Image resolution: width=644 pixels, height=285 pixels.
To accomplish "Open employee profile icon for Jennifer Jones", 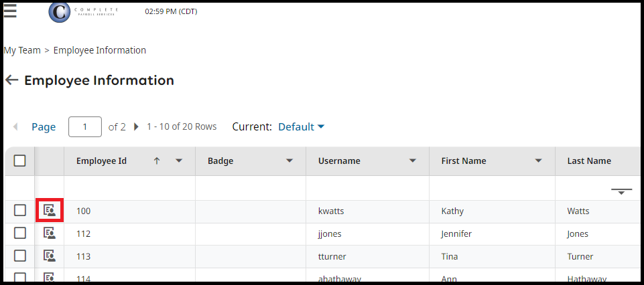I will point(49,233).
